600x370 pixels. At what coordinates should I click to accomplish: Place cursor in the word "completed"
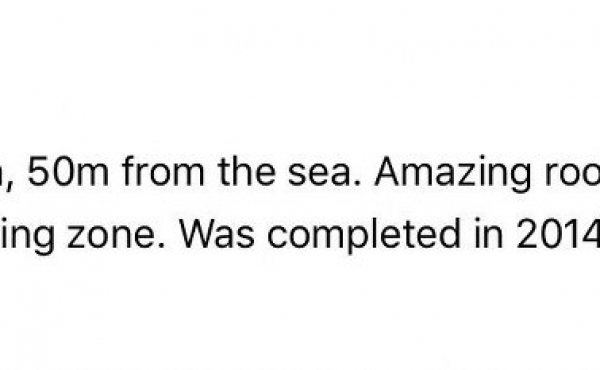364,235
